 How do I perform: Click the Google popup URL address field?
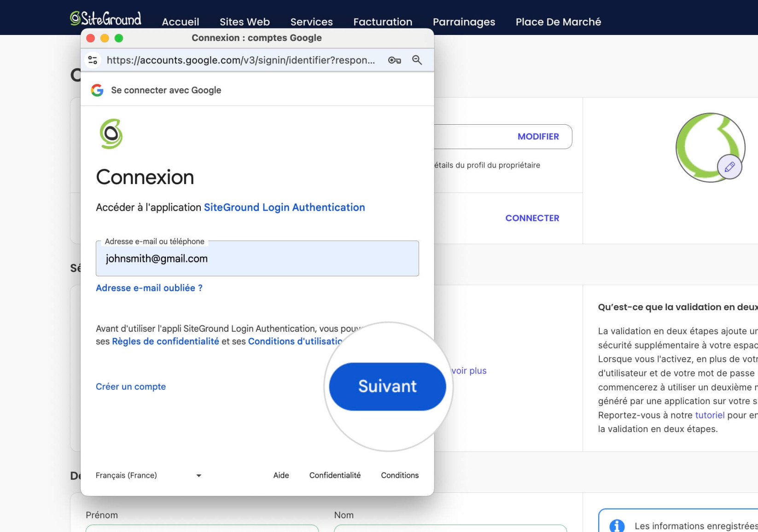241,60
